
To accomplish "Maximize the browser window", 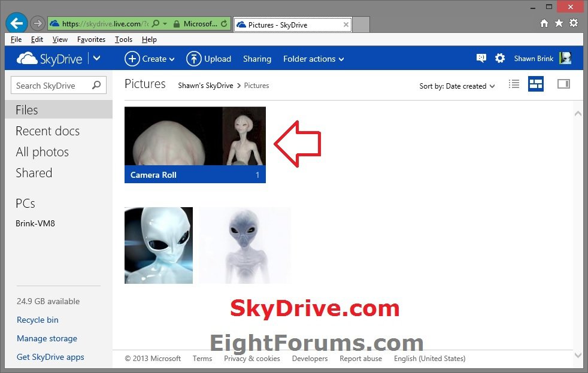I will pos(549,7).
